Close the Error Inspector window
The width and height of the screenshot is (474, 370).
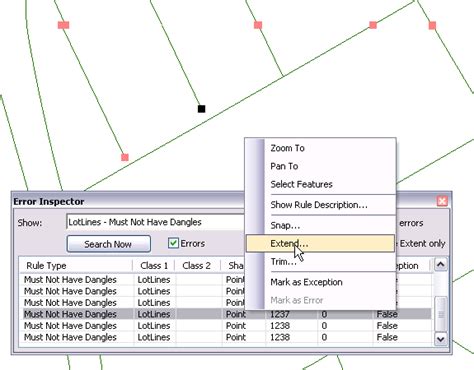[442, 201]
